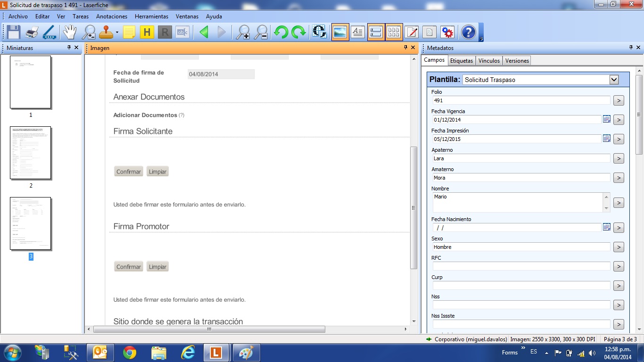
Task: Click the gray document page toolbar icon
Action: coord(429,32)
